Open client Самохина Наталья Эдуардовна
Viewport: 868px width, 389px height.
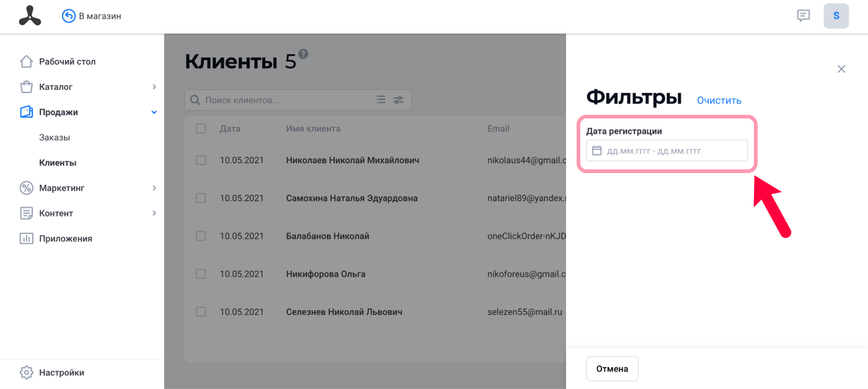point(352,198)
